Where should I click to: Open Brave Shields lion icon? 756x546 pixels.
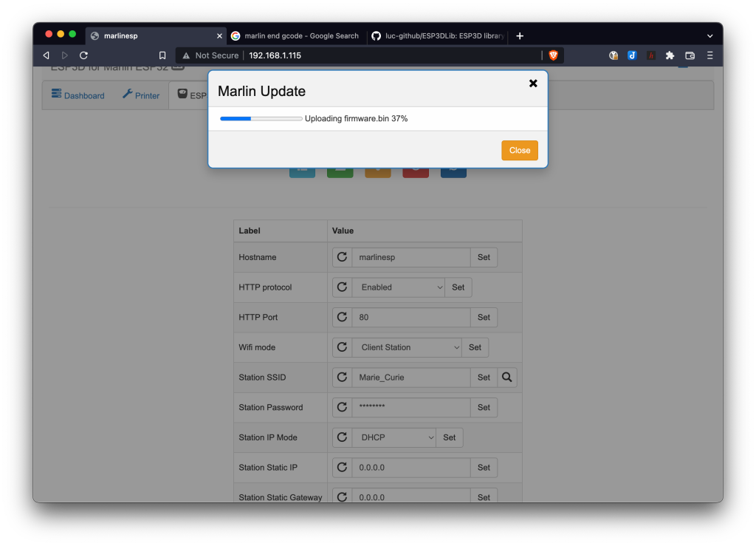coord(553,55)
